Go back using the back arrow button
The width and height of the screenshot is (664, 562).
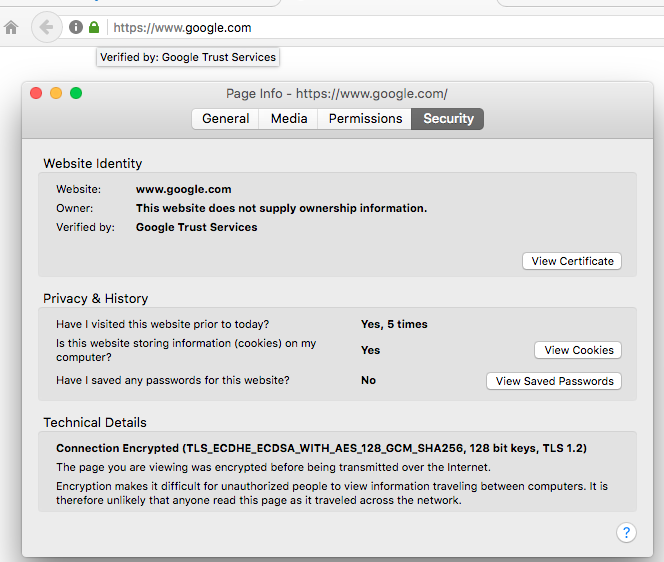click(x=44, y=27)
